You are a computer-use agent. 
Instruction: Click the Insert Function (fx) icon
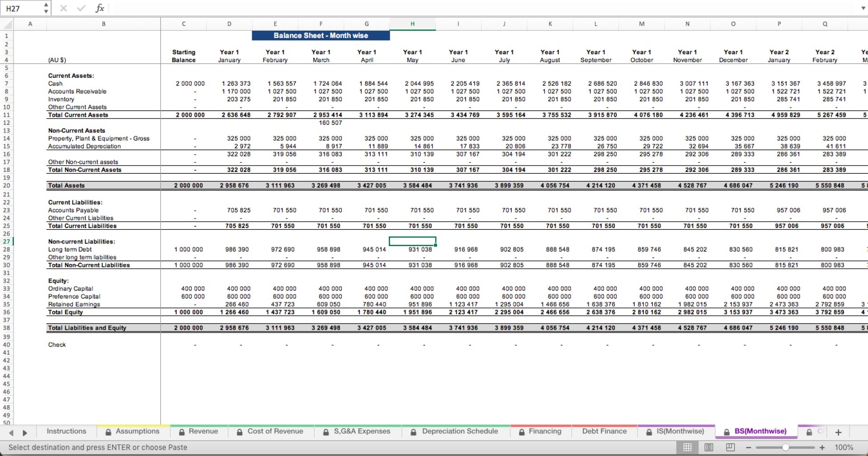point(100,8)
